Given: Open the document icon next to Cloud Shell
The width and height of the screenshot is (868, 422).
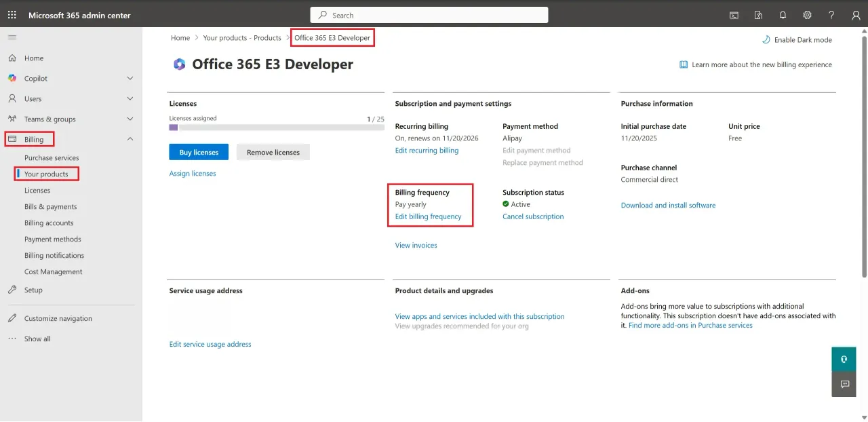Looking at the screenshot, I should tap(758, 15).
